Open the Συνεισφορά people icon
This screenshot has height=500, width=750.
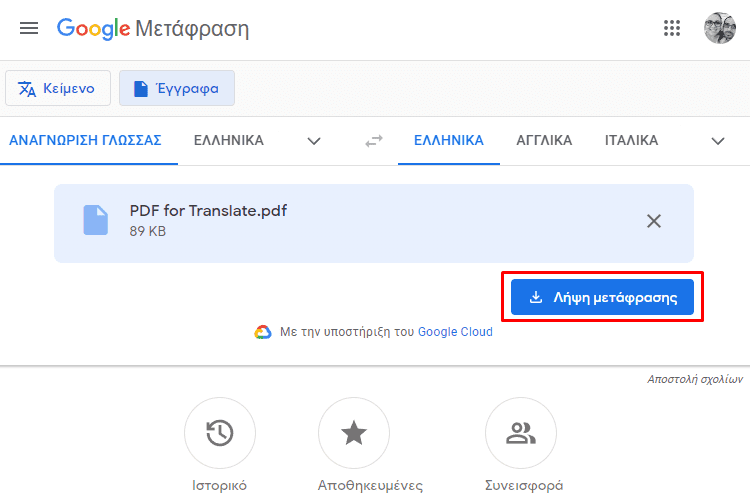click(x=521, y=433)
